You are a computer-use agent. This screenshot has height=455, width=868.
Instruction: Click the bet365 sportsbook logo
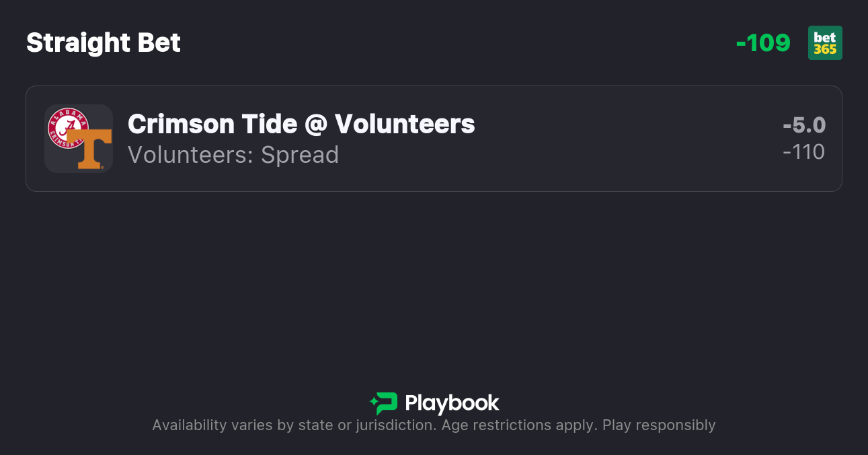pos(825,43)
